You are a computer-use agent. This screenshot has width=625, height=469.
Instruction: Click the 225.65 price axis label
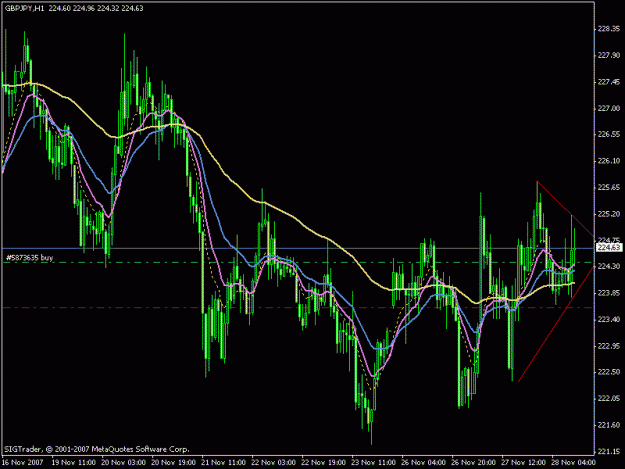pyautogui.click(x=609, y=187)
